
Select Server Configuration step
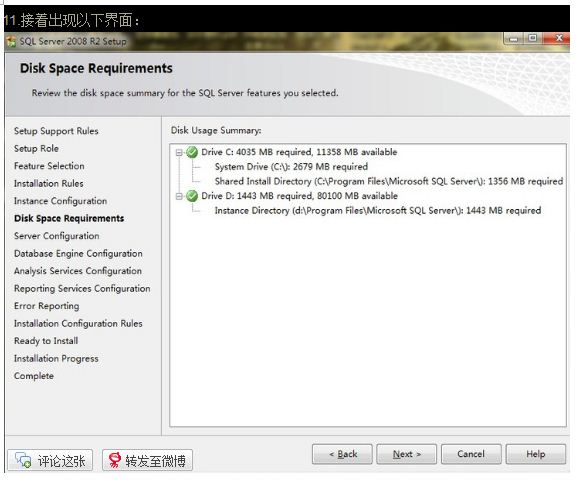click(56, 236)
